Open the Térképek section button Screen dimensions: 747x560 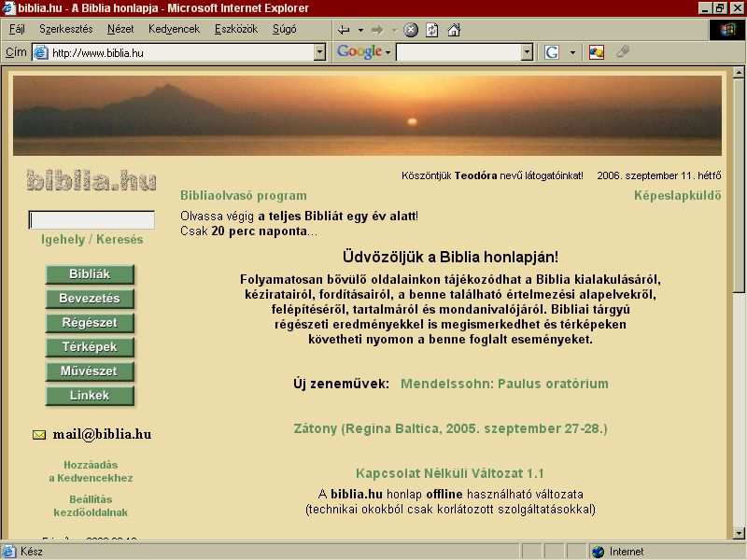tap(90, 347)
